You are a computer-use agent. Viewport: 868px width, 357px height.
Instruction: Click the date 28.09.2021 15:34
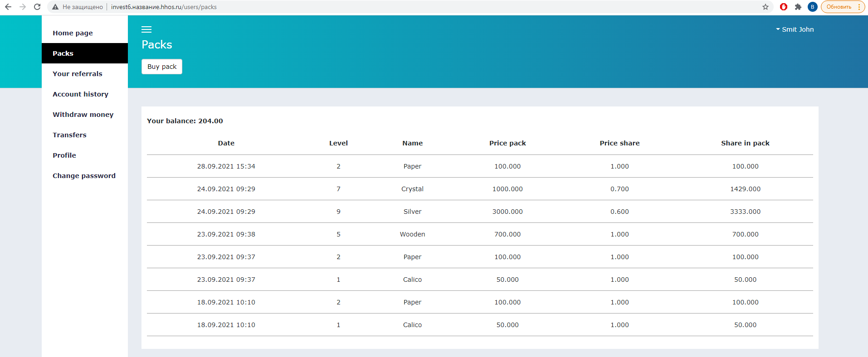click(x=226, y=166)
